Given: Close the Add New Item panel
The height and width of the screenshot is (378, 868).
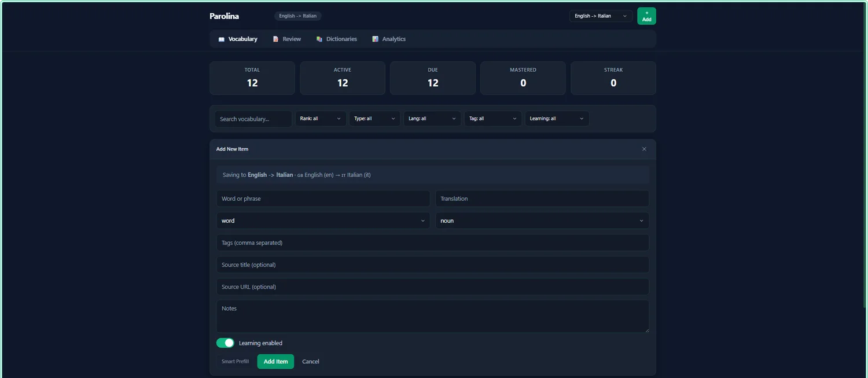Looking at the screenshot, I should [x=644, y=149].
